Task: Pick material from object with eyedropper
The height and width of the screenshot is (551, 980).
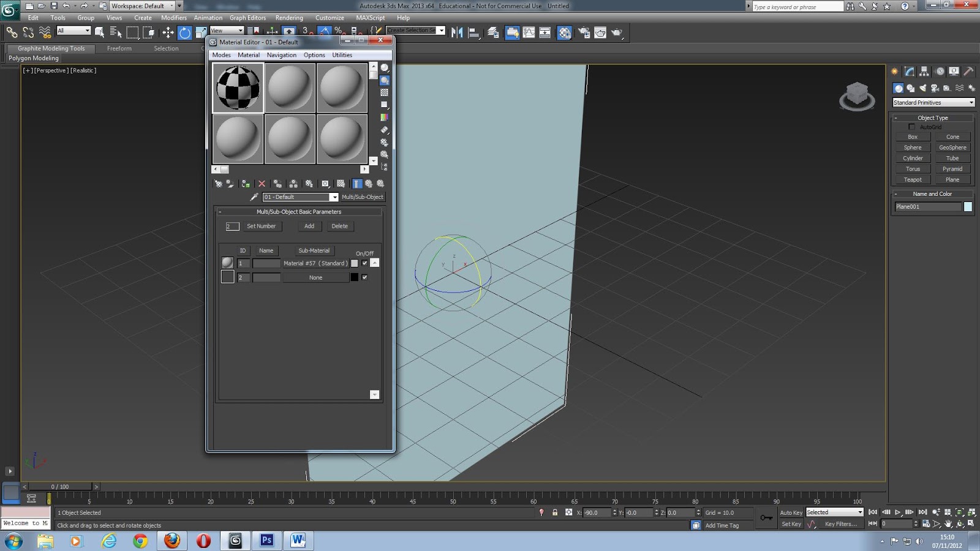Action: pos(255,197)
